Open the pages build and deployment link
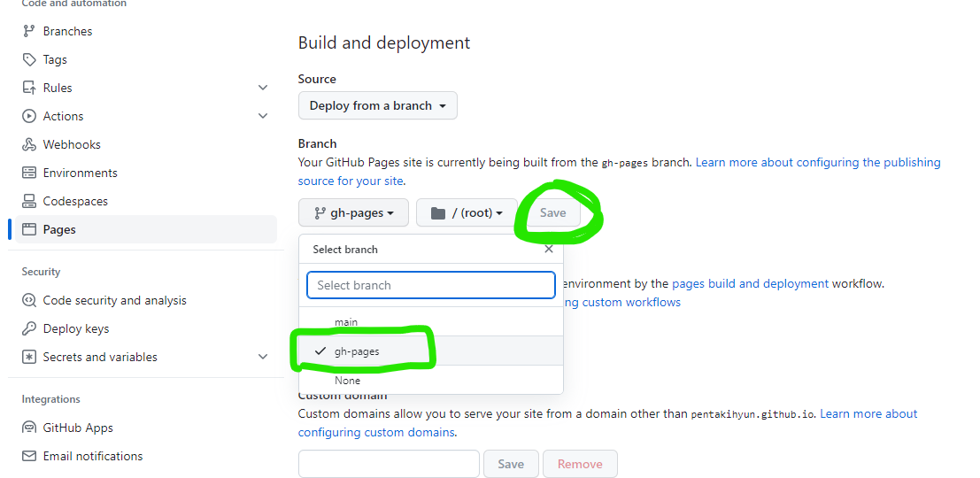 tap(750, 283)
